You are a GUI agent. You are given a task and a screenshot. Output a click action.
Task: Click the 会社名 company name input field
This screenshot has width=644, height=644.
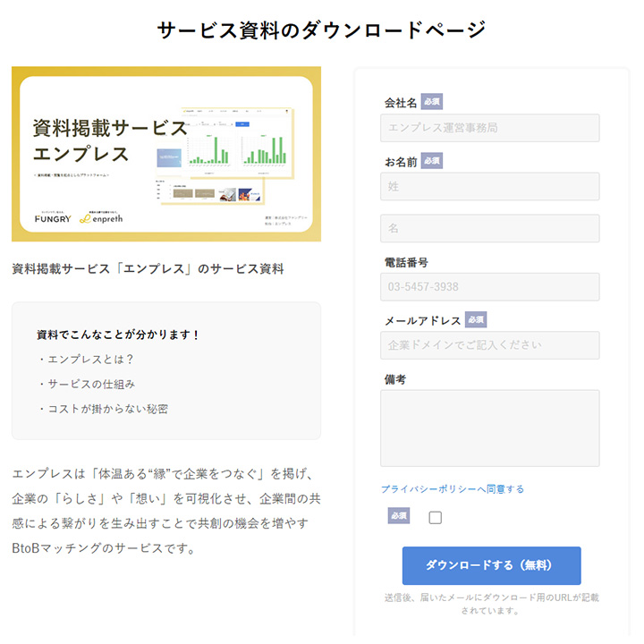click(x=489, y=128)
